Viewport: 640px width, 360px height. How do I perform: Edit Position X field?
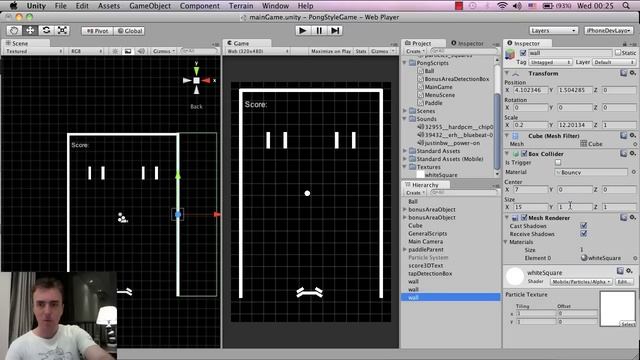click(x=530, y=90)
